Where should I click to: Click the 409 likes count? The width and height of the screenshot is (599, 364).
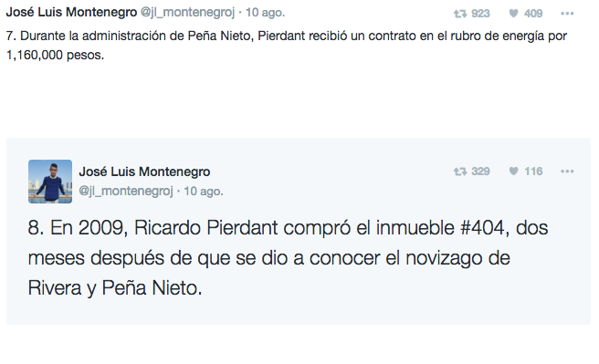click(533, 14)
